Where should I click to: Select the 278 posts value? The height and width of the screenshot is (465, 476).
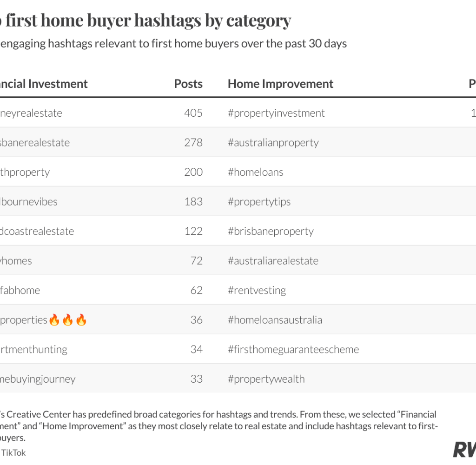(x=193, y=142)
